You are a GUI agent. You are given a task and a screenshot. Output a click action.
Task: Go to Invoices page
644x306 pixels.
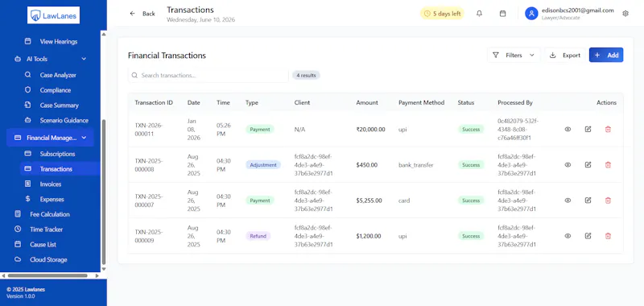tap(51, 184)
